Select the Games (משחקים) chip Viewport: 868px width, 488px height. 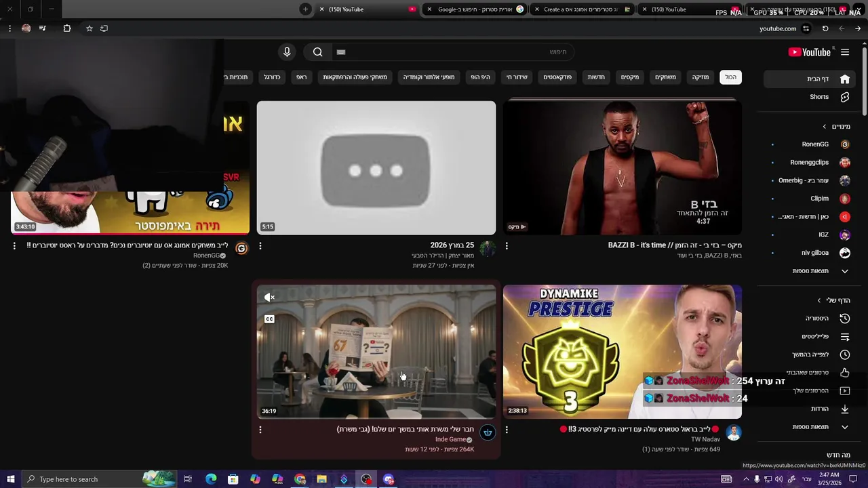click(x=665, y=77)
